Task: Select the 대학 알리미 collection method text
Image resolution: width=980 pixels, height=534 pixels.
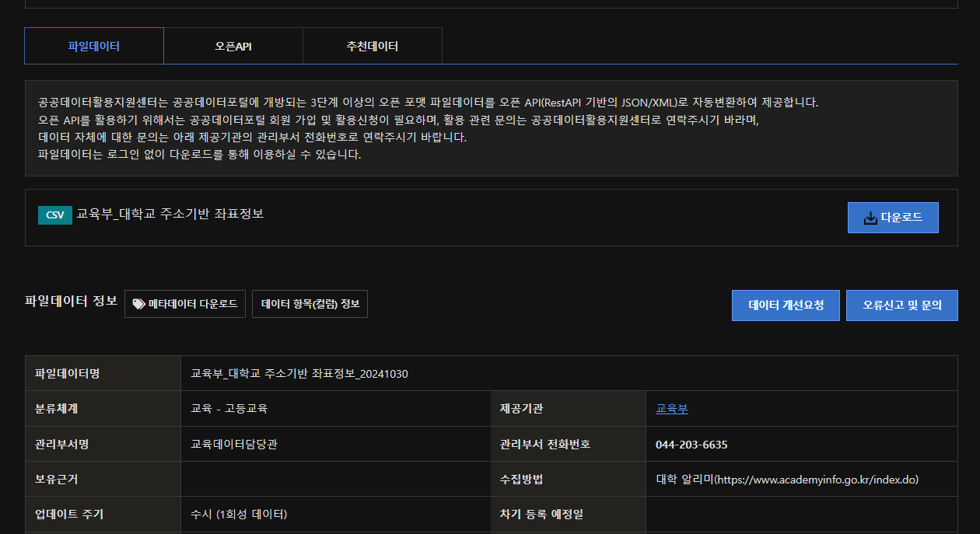Action: click(787, 480)
